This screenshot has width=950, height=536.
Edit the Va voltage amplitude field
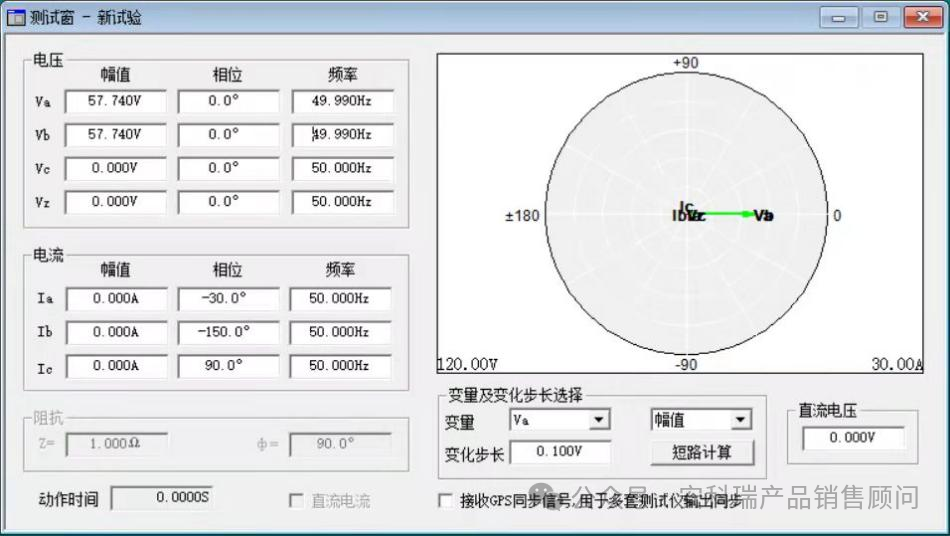[x=115, y=101]
